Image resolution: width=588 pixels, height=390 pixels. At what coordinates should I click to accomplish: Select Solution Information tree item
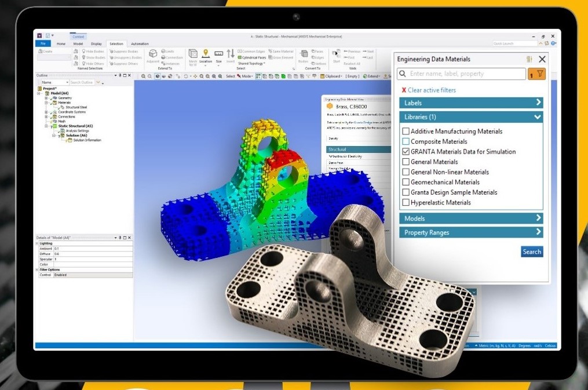coord(87,140)
